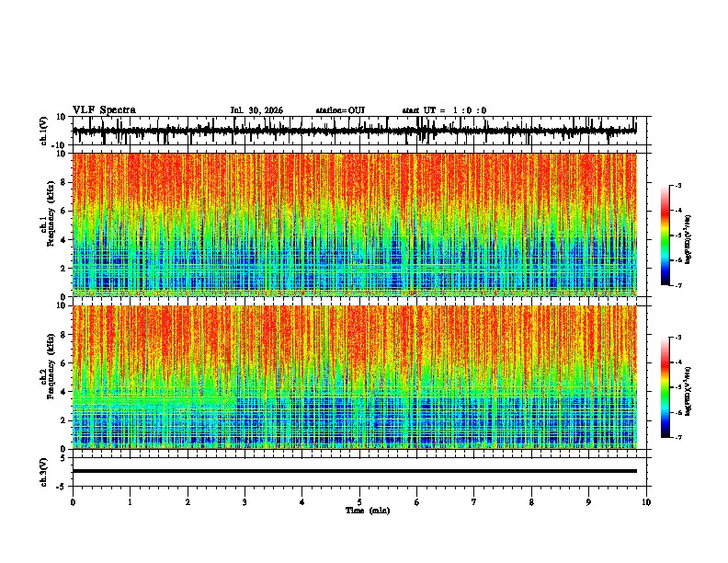
Task: Click the "start UT = 1 : 0 : 0" text
Action: tap(444, 110)
